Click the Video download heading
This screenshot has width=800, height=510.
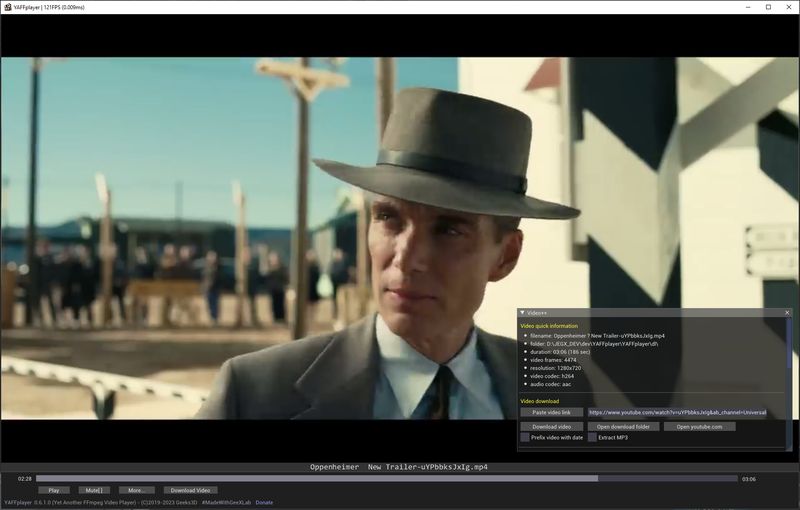[539, 401]
